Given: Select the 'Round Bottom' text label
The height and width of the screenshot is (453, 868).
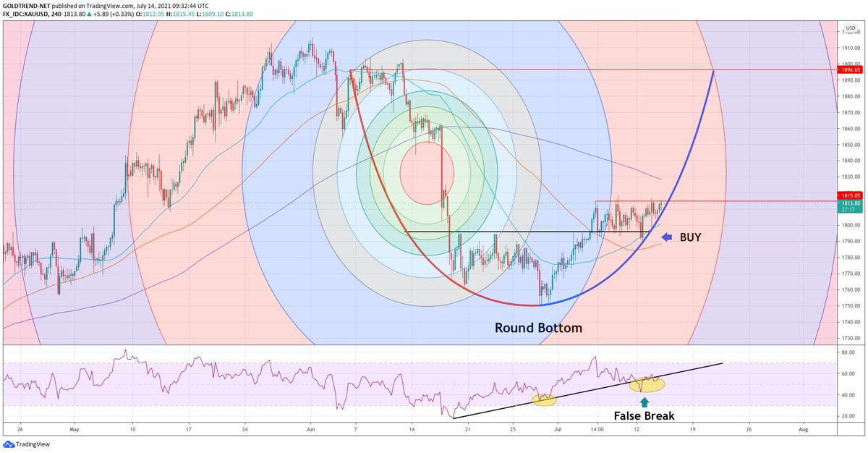Looking at the screenshot, I should point(538,328).
